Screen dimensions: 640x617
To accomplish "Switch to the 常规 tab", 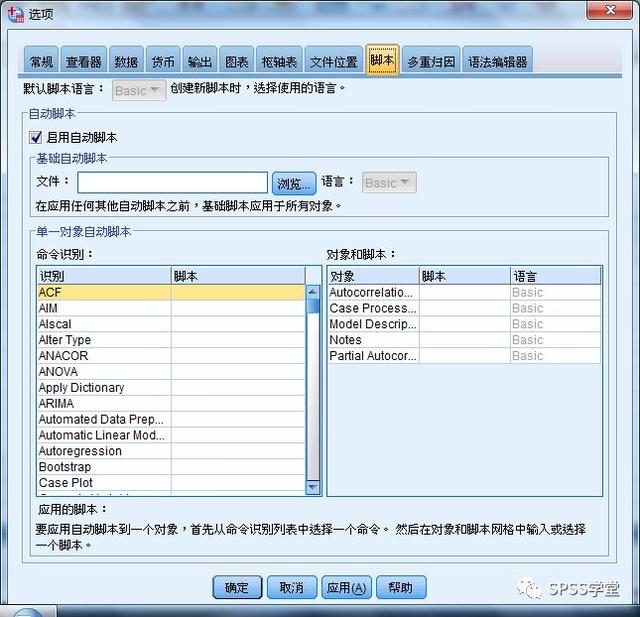I will 41,61.
